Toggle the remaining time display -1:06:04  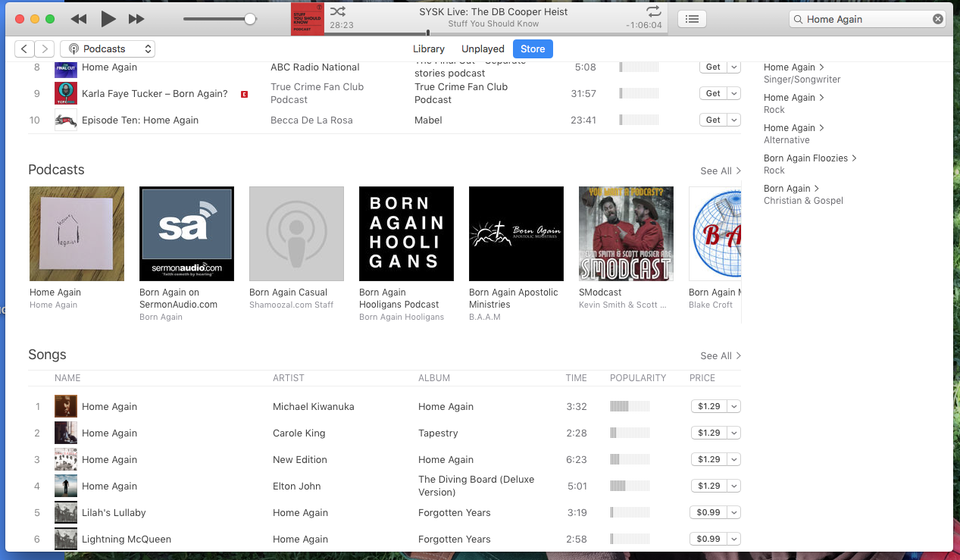(x=644, y=25)
